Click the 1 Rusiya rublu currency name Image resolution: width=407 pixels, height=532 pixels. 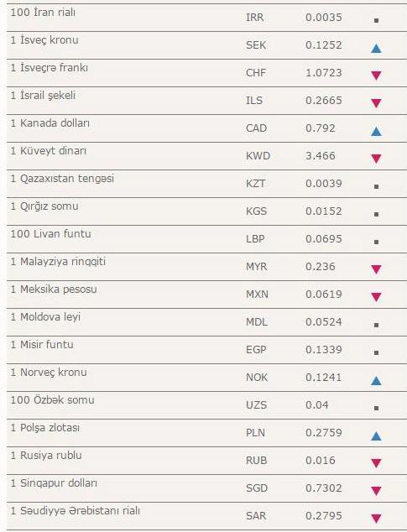[x=46, y=456]
